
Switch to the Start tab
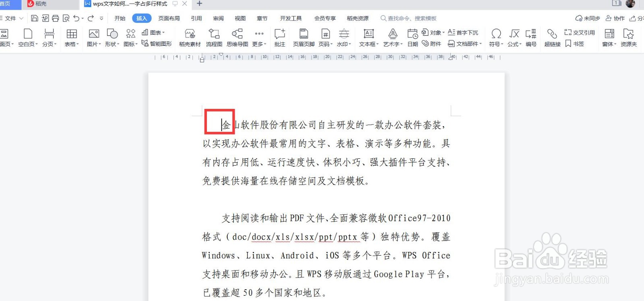coord(120,18)
